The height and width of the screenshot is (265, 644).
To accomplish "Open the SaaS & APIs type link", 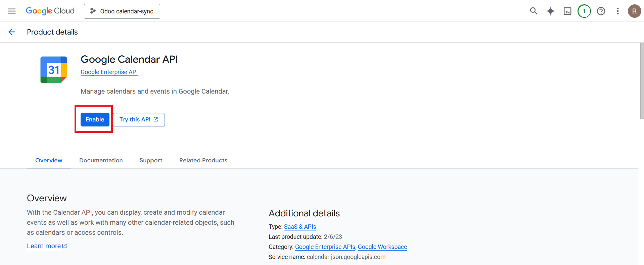I will click(300, 227).
